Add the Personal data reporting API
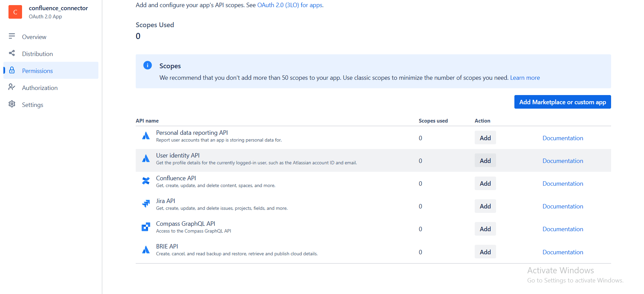The height and width of the screenshot is (294, 644). click(485, 138)
